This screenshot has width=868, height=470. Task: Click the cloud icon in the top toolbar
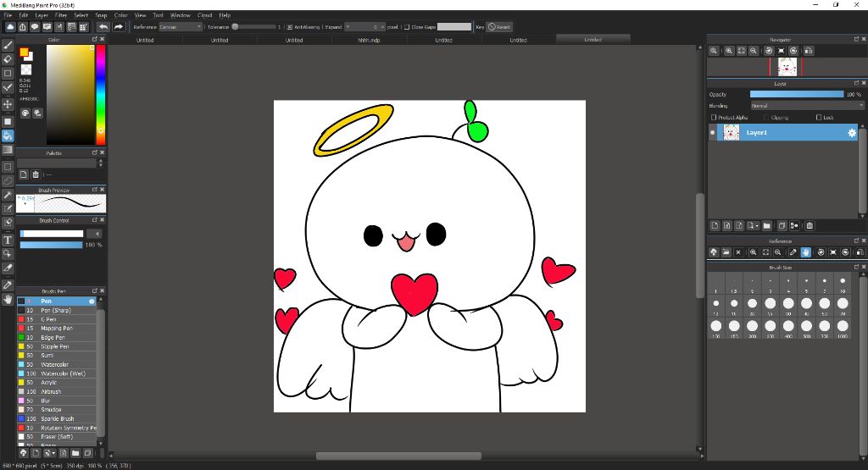click(x=10, y=26)
